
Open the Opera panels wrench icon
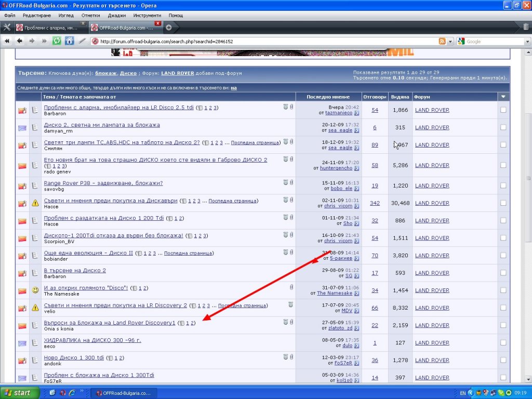7,28
